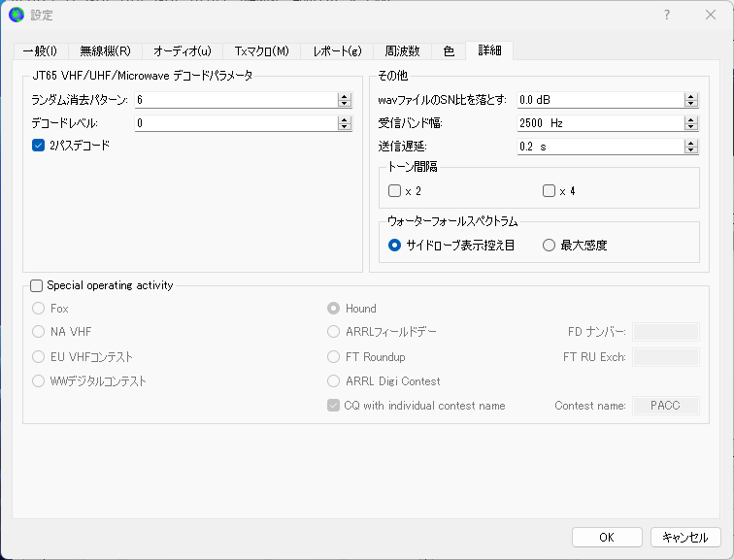Image resolution: width=734 pixels, height=560 pixels.
Task: Enable the x 4 tone spacing checkbox
Action: (x=549, y=191)
